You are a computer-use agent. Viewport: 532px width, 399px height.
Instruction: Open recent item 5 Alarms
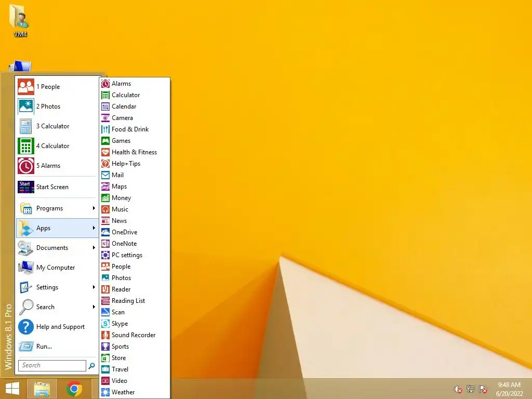point(57,166)
